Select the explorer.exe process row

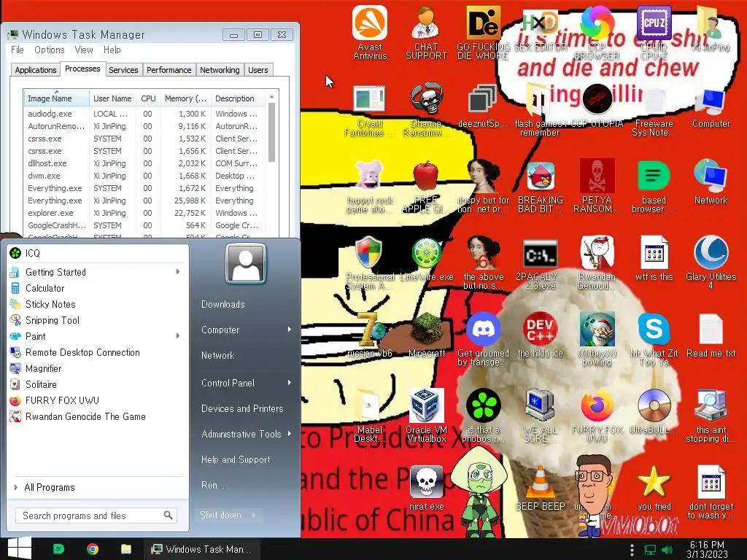146,213
